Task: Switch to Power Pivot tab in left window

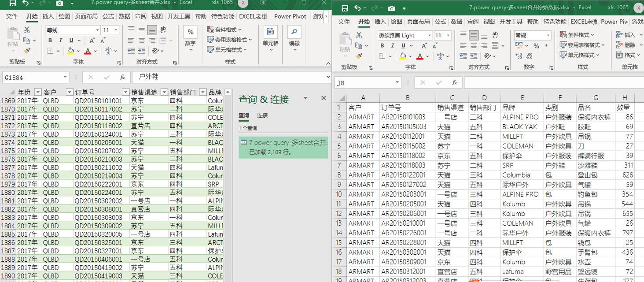Action: coord(290,16)
